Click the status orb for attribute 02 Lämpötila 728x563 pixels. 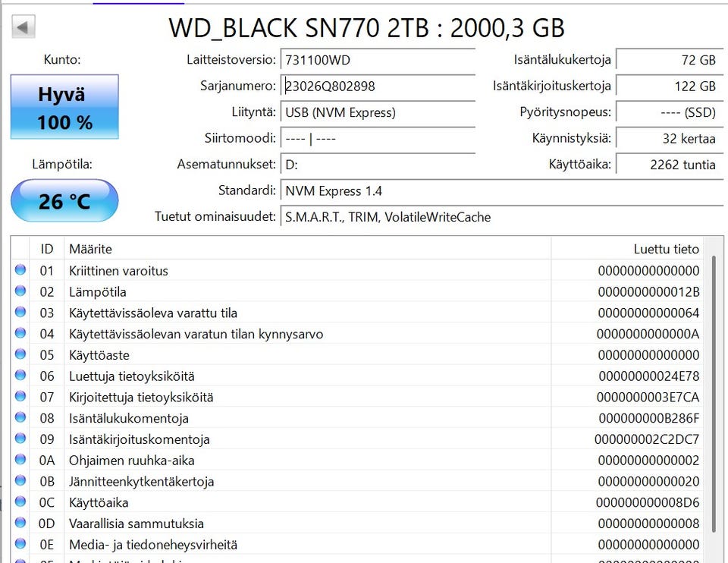(20, 291)
